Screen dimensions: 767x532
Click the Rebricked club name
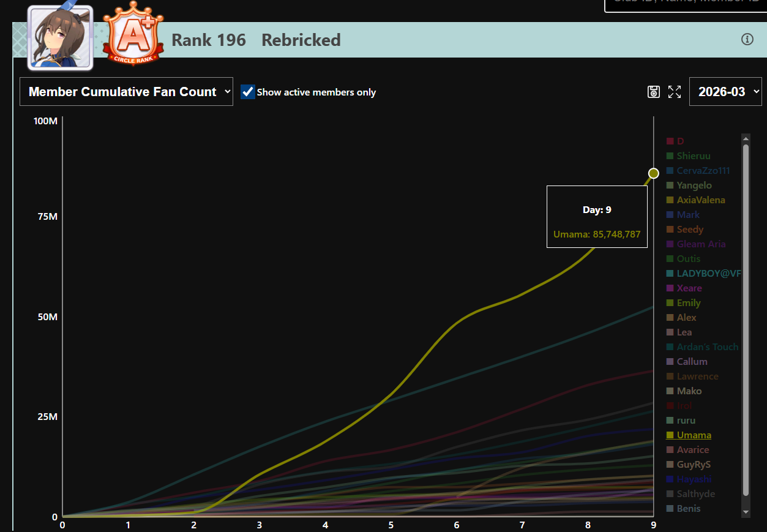click(x=301, y=40)
